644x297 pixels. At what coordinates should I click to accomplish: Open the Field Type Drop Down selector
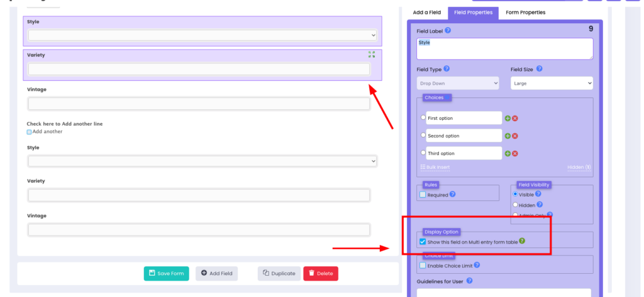click(x=458, y=83)
